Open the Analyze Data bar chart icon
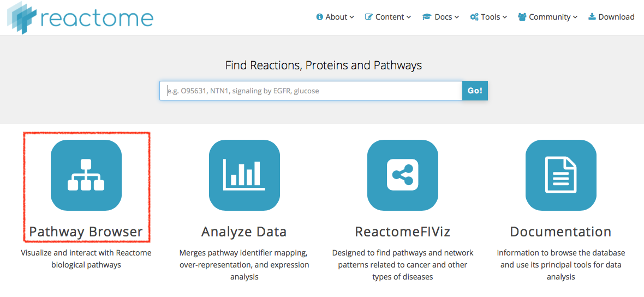The height and width of the screenshot is (297, 644). pyautogui.click(x=244, y=175)
